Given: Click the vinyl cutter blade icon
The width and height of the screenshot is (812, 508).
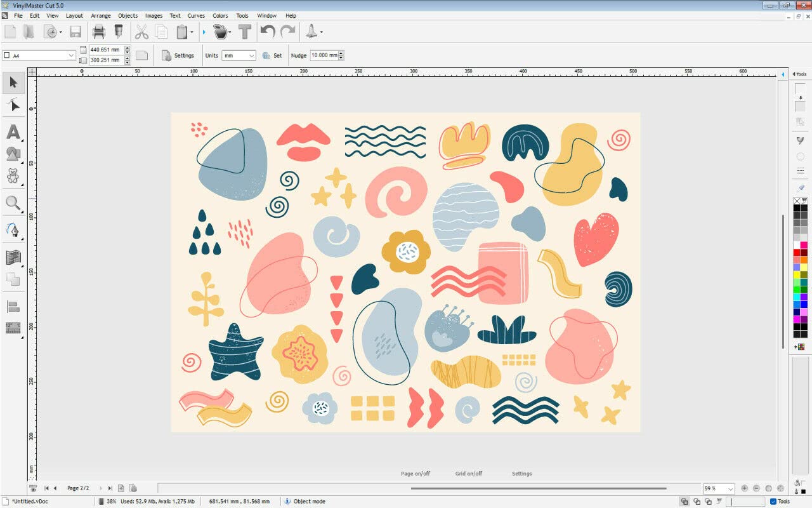Looking at the screenshot, I should point(119,32).
